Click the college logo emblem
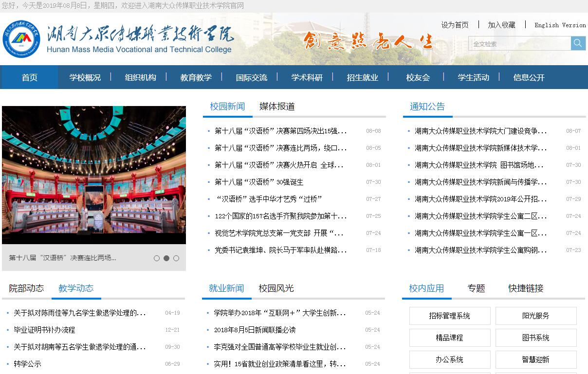 (21, 39)
